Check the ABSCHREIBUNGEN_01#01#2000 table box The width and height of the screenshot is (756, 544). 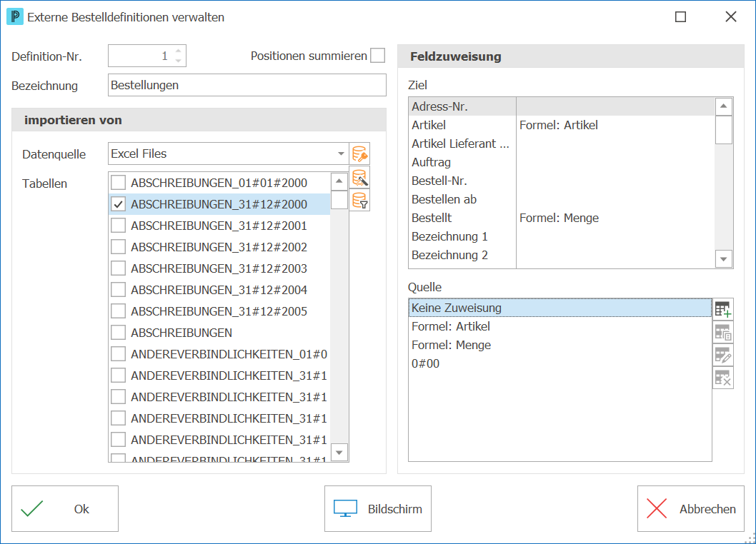[x=118, y=183]
